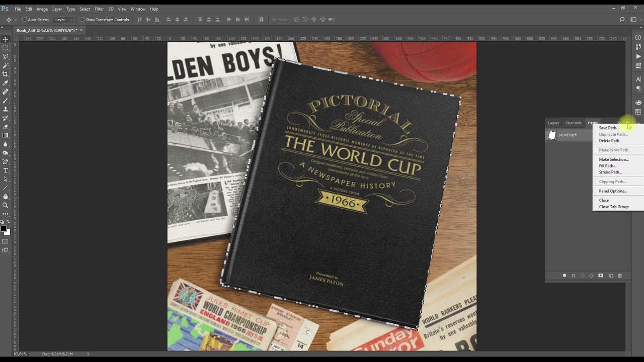Select the Eyedropper tool

6,83
